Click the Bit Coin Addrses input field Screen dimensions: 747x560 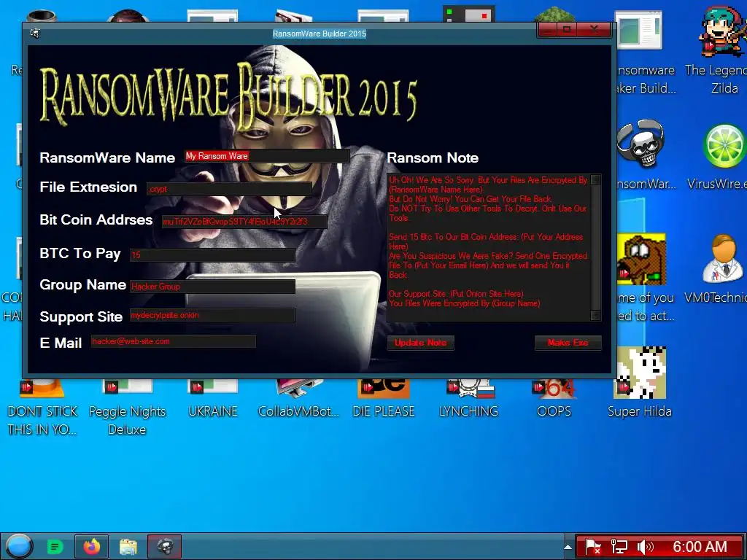click(x=244, y=222)
